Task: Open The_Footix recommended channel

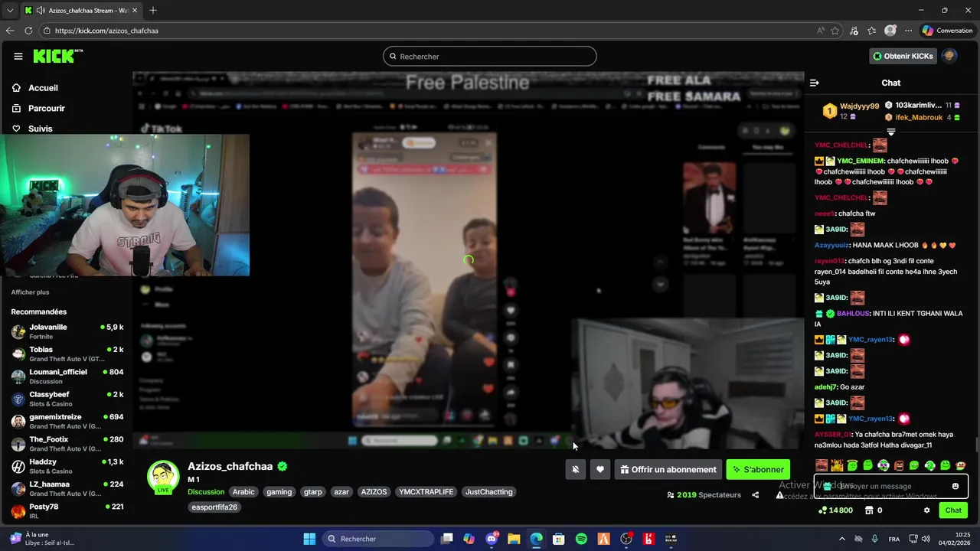Action: (67, 444)
